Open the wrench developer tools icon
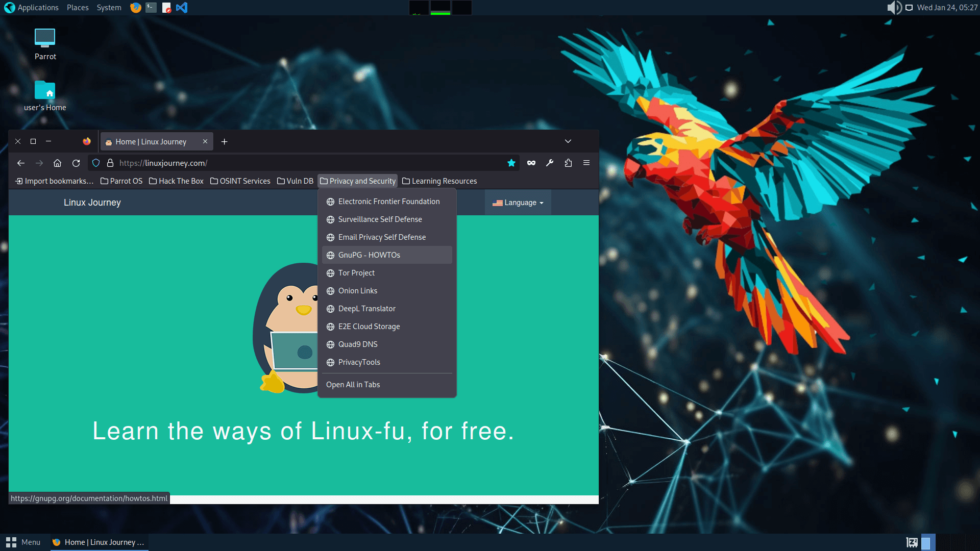Viewport: 980px width, 551px height. (550, 163)
